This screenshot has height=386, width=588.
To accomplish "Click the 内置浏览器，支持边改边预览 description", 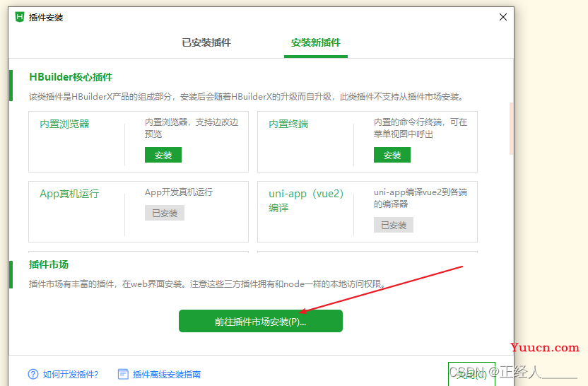I will (x=192, y=128).
